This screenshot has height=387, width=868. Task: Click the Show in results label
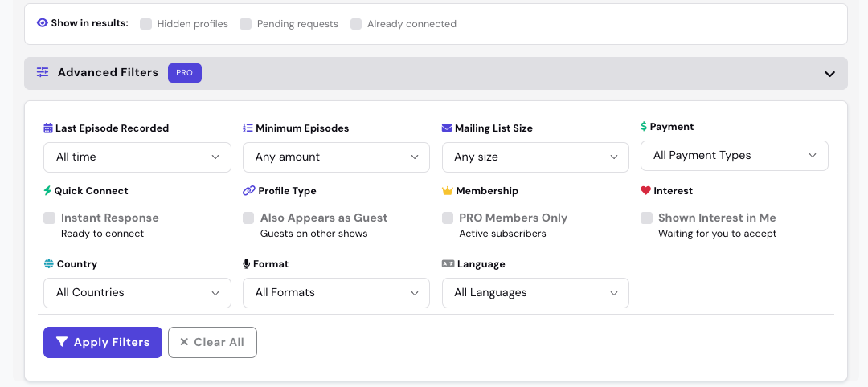click(90, 23)
